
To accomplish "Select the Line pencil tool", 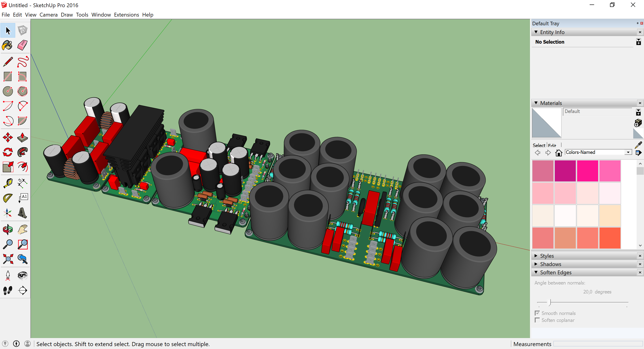I will [x=8, y=62].
